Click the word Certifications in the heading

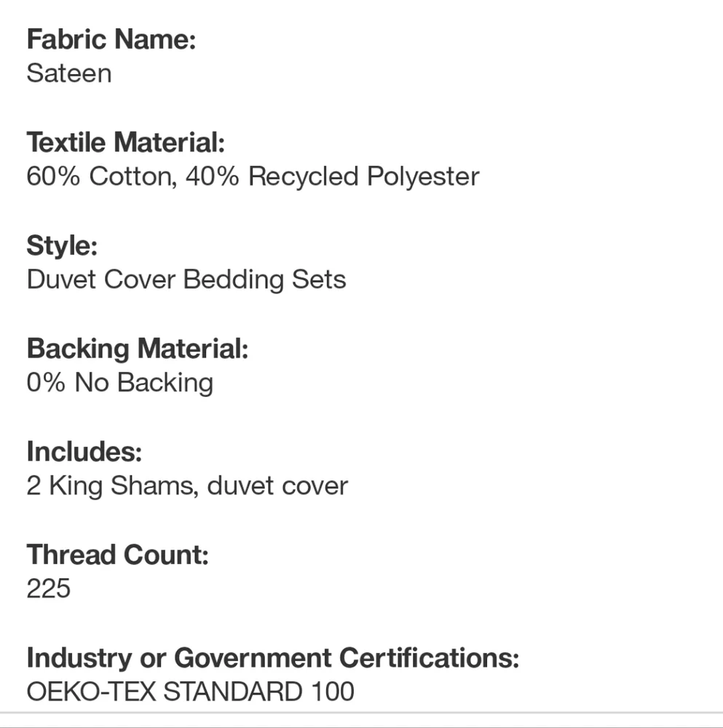[x=429, y=658]
